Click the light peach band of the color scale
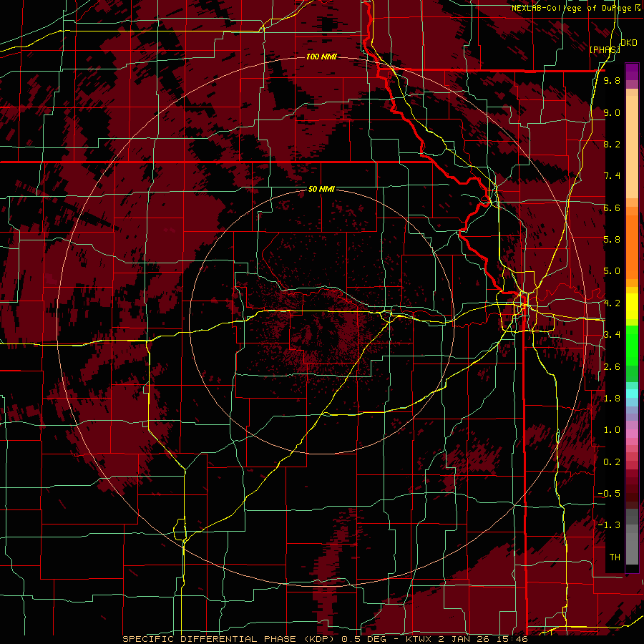The height and width of the screenshot is (644, 644). (632, 148)
